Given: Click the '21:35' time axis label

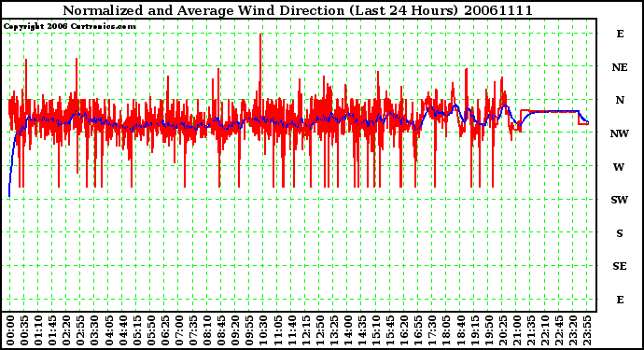Looking at the screenshot, I should coord(531,330).
